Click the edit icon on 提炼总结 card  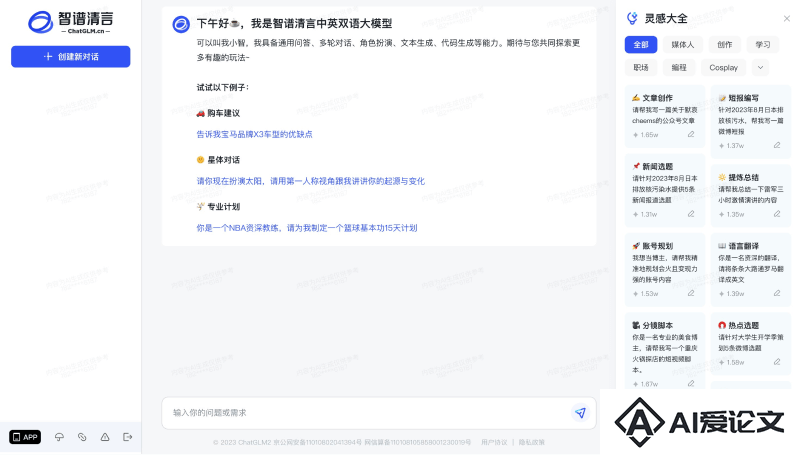click(777, 214)
